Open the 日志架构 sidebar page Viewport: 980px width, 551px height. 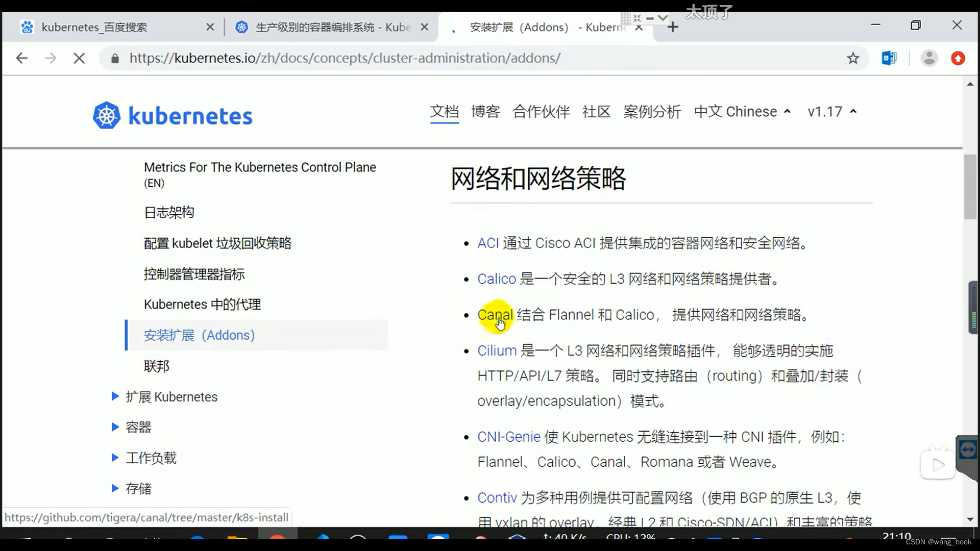coord(169,212)
